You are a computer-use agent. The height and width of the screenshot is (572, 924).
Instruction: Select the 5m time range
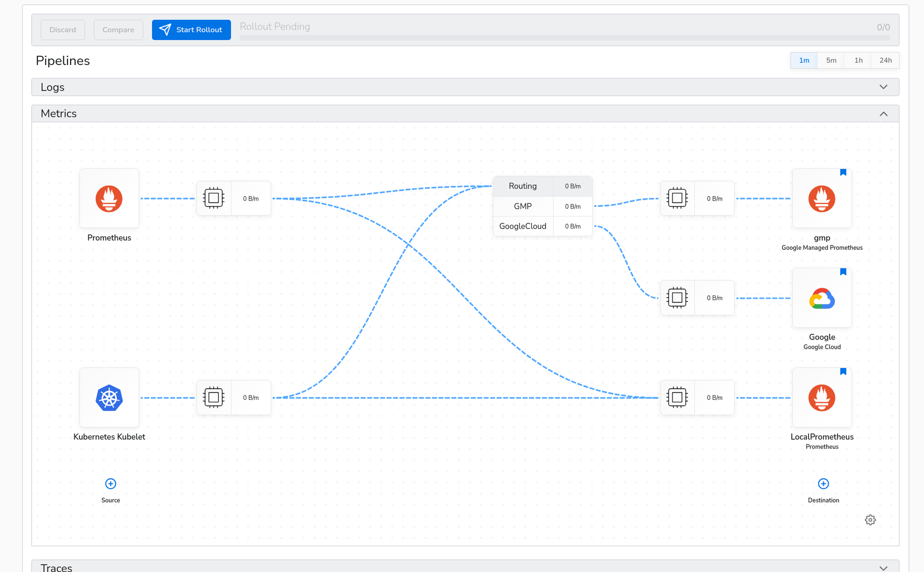click(831, 60)
